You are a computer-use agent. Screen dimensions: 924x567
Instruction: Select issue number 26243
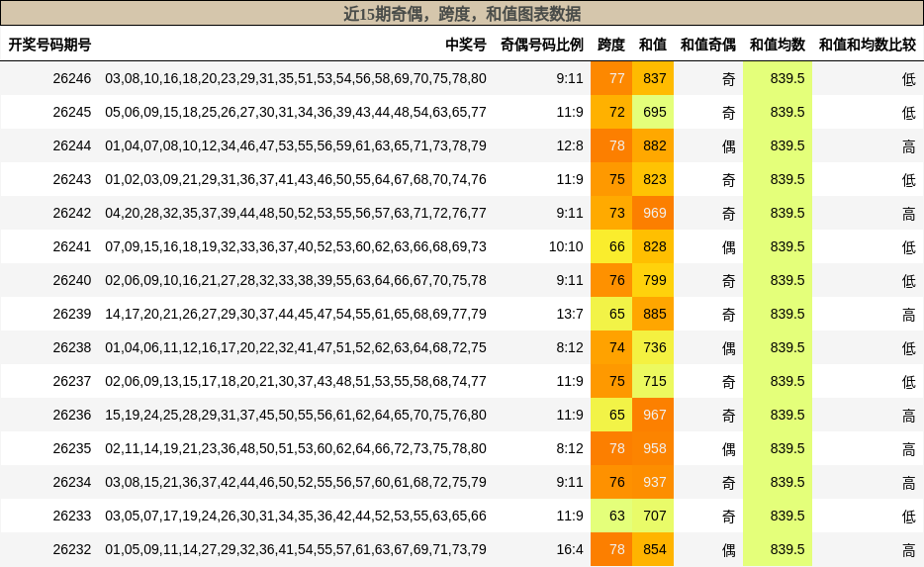(x=72, y=179)
